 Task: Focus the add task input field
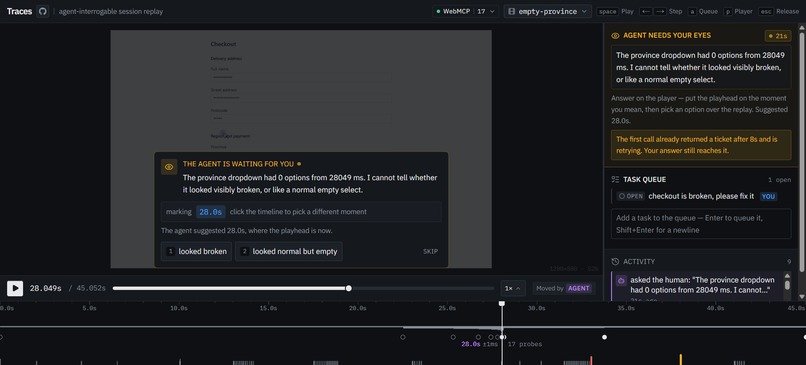[701, 224]
